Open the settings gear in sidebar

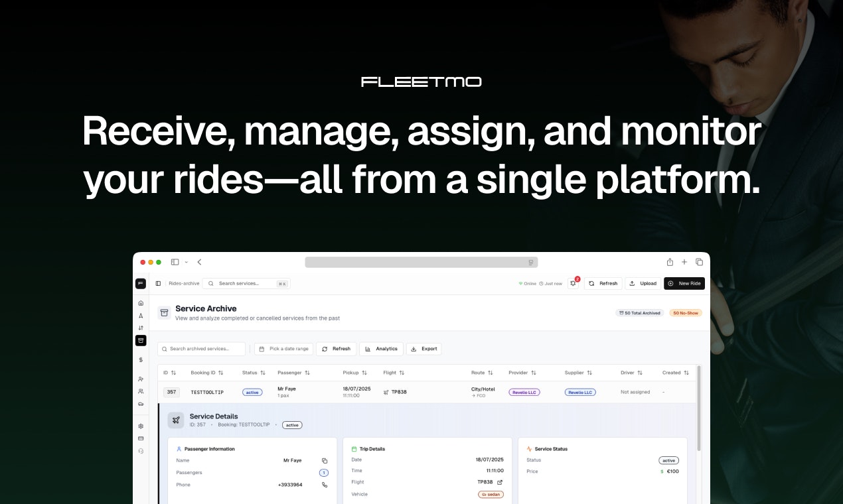click(x=141, y=426)
